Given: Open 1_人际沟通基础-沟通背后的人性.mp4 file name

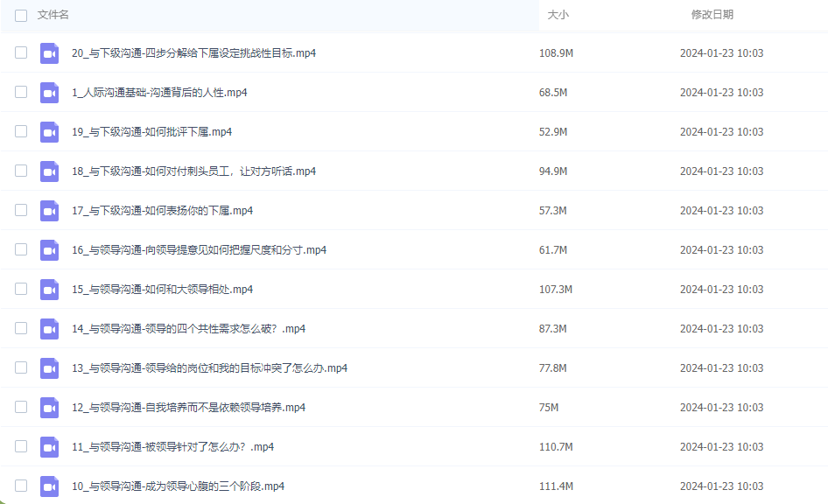Looking at the screenshot, I should click(x=159, y=93).
